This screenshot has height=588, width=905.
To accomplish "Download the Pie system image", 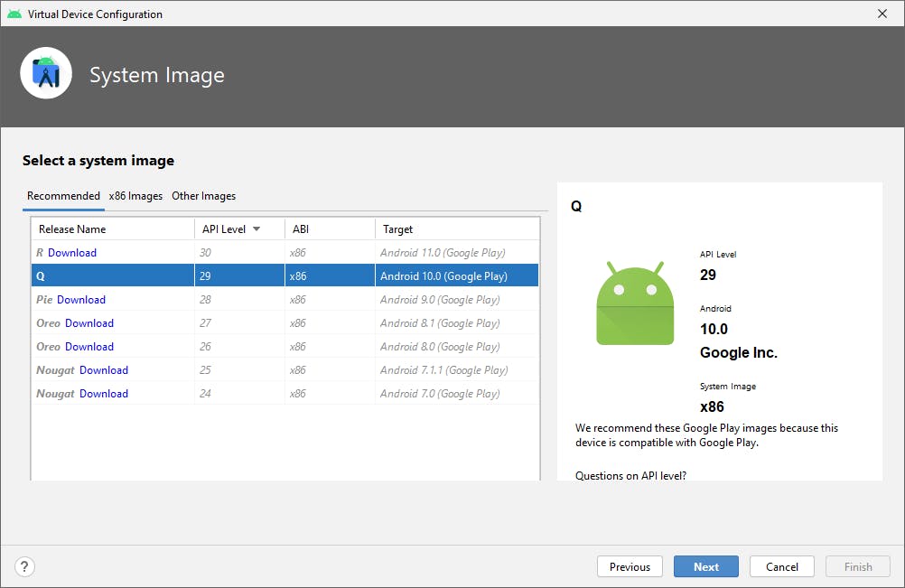I will tap(81, 300).
